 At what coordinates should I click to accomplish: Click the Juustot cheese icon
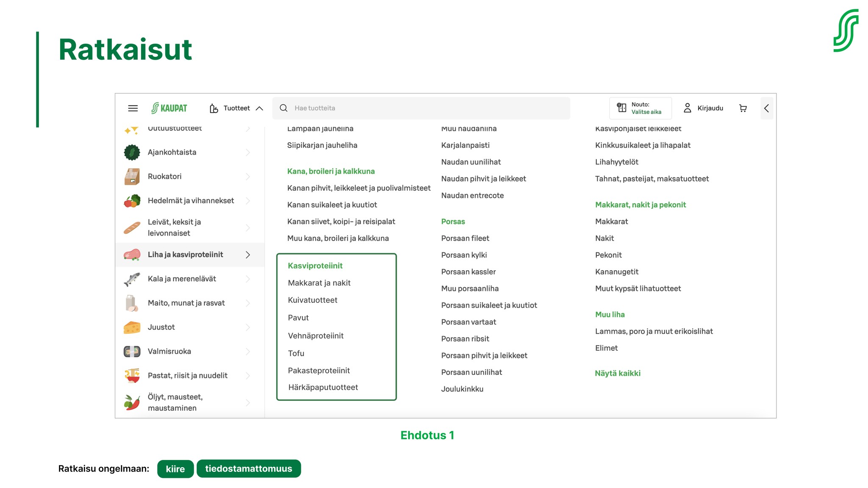tap(132, 327)
